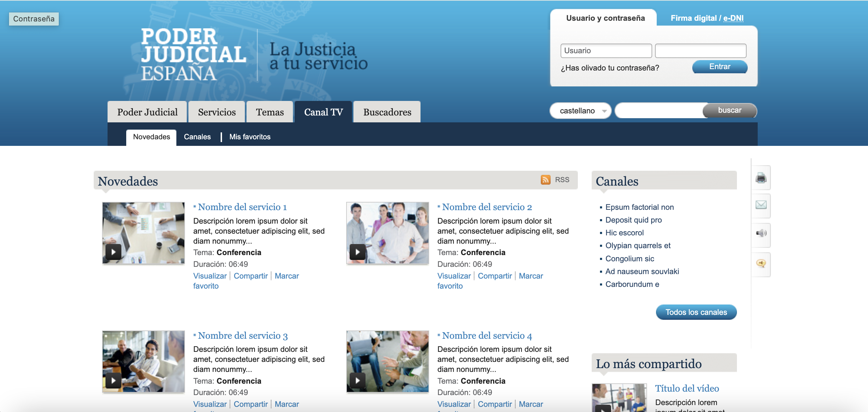Play video for Nombre del servicio 4
The height and width of the screenshot is (412, 868).
click(x=357, y=381)
